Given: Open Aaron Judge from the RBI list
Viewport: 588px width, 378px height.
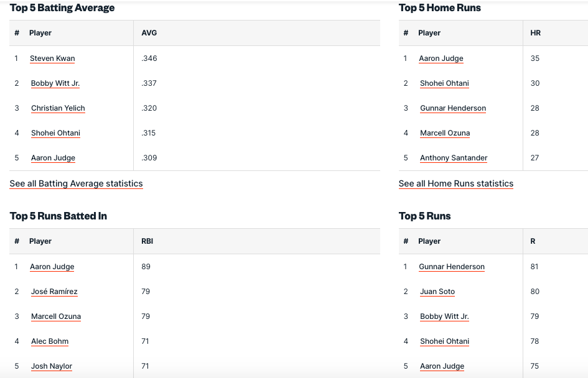Looking at the screenshot, I should tap(52, 267).
